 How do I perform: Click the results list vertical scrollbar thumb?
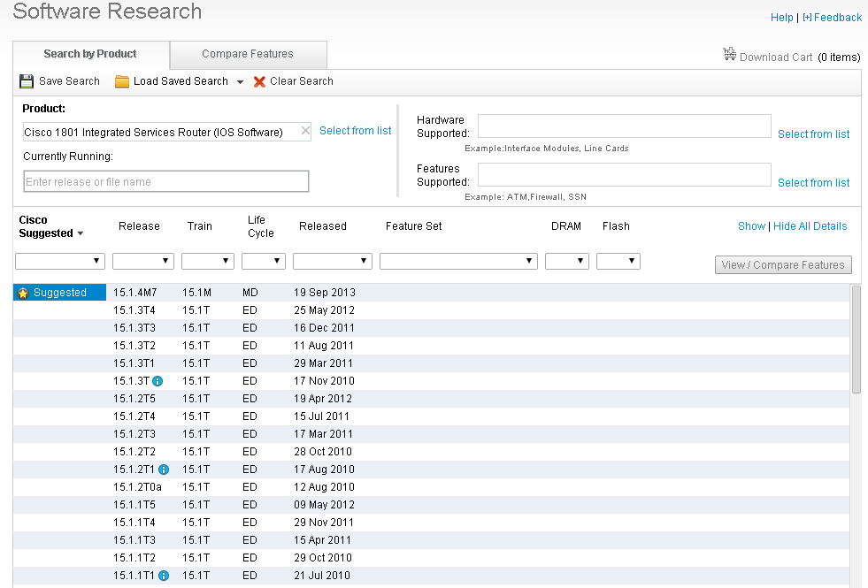856,339
